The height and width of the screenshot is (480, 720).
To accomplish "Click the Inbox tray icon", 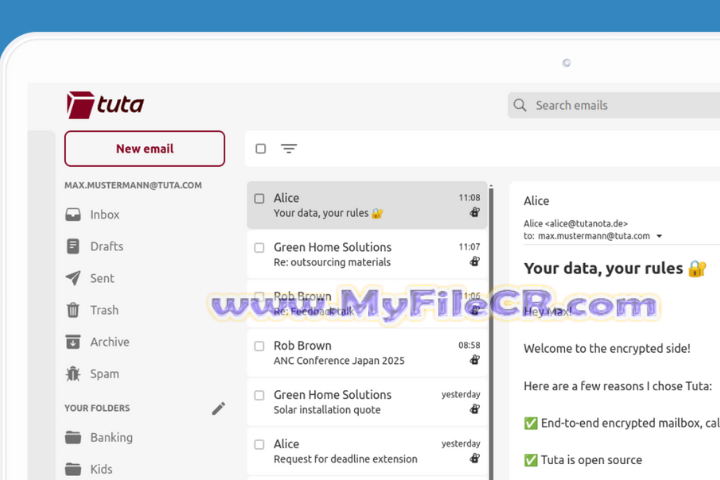I will pyautogui.click(x=73, y=215).
